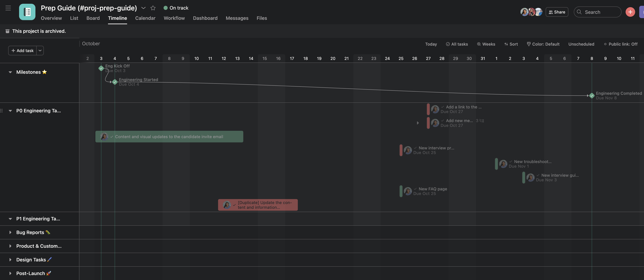Open the Add task dropdown arrow
The height and width of the screenshot is (280, 644).
(x=40, y=51)
